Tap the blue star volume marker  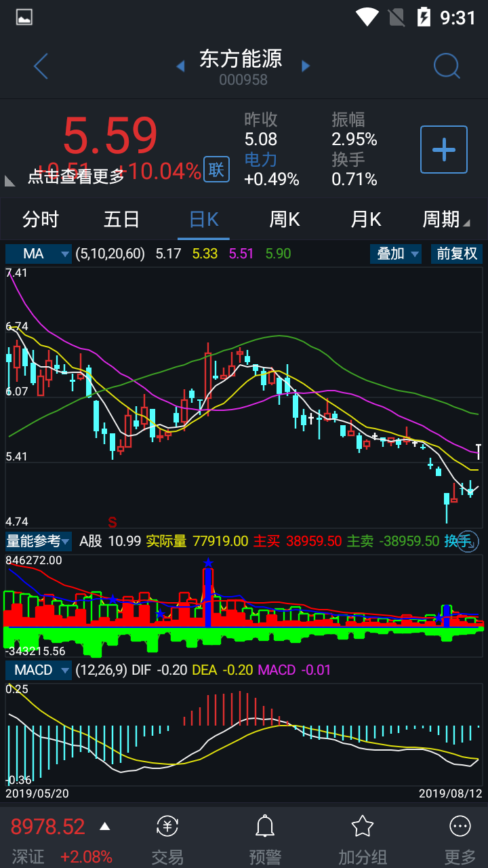click(x=208, y=563)
